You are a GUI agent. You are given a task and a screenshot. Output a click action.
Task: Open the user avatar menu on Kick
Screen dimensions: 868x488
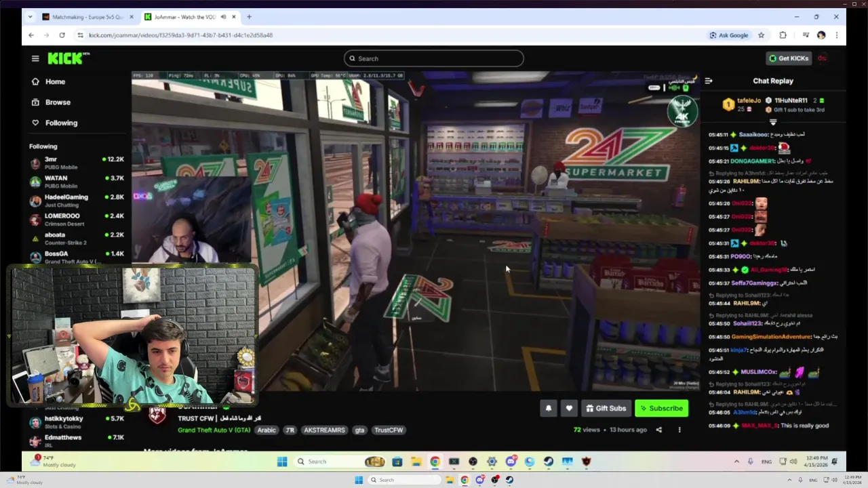822,58
